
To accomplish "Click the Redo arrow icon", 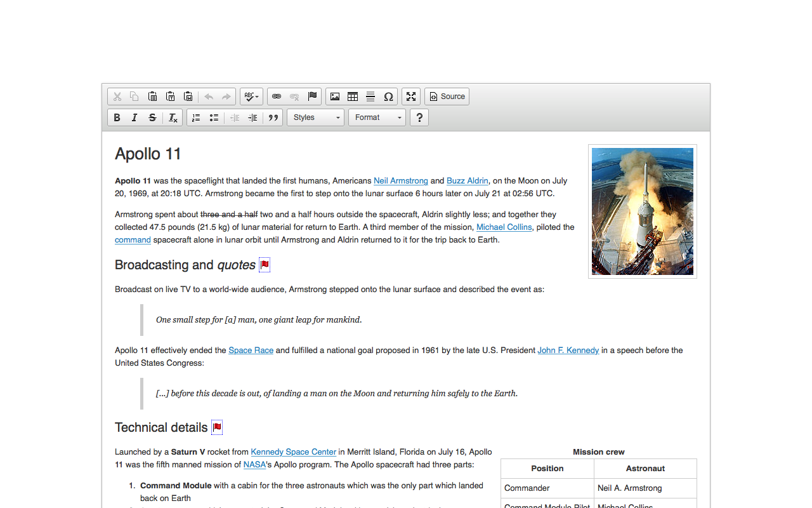I will coord(226,97).
